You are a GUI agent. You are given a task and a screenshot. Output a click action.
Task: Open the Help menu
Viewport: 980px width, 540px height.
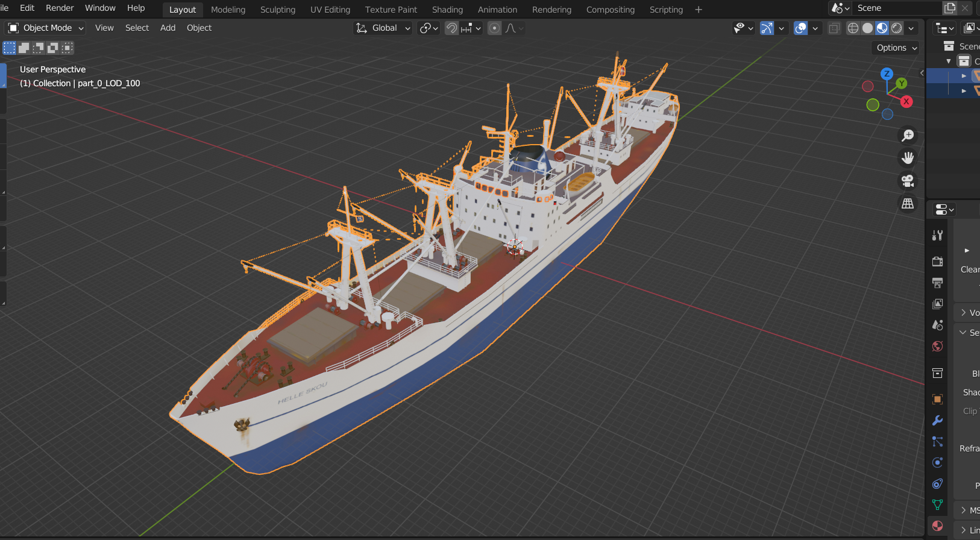[x=136, y=8]
